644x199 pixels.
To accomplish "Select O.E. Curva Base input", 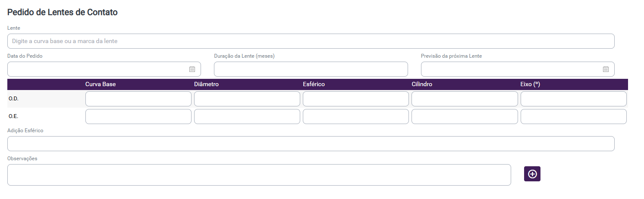I will [x=138, y=116].
